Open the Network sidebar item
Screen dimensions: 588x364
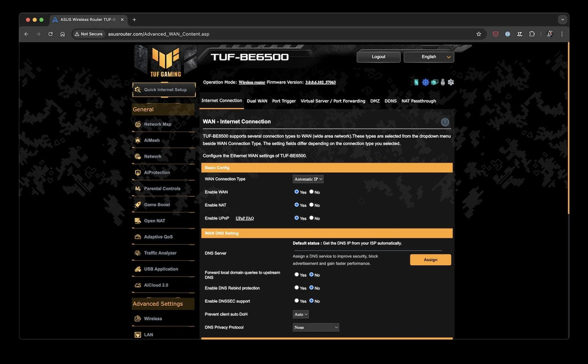coord(163,156)
